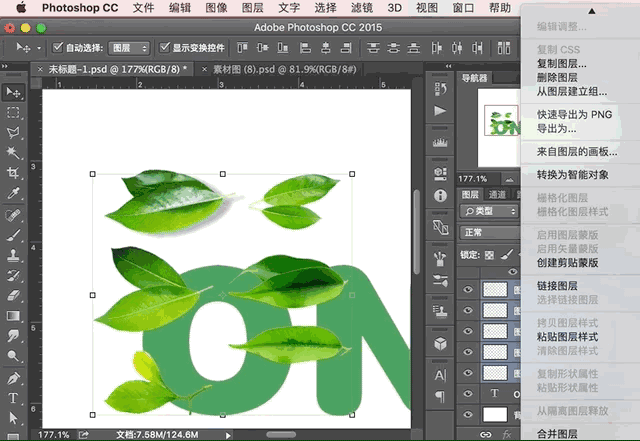Open the 图层 auto-select dropdown

click(x=129, y=47)
